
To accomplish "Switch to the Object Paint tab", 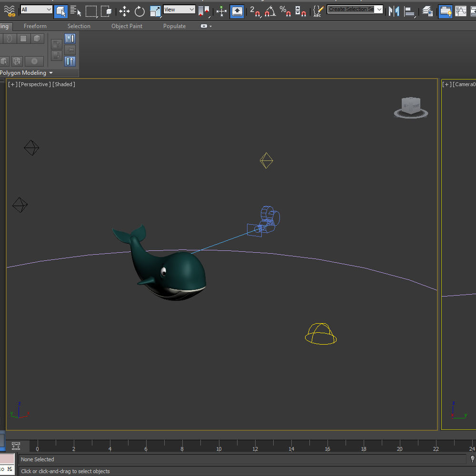I will (x=127, y=26).
